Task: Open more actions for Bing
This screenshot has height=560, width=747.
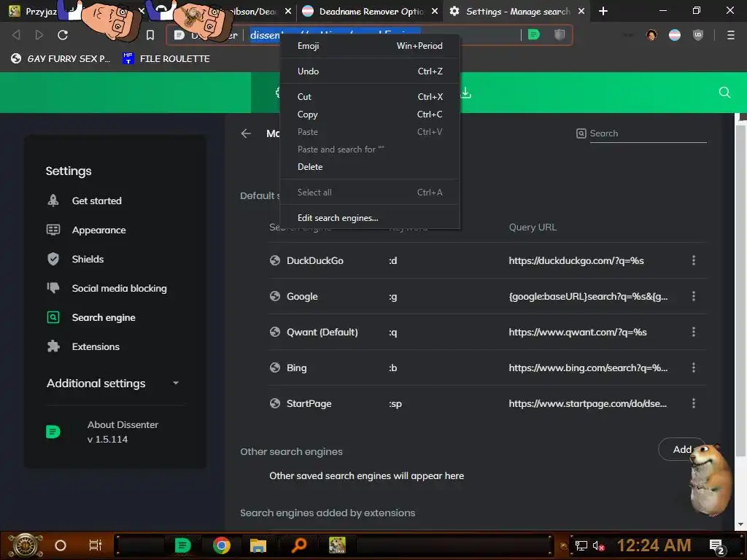Action: [x=694, y=367]
